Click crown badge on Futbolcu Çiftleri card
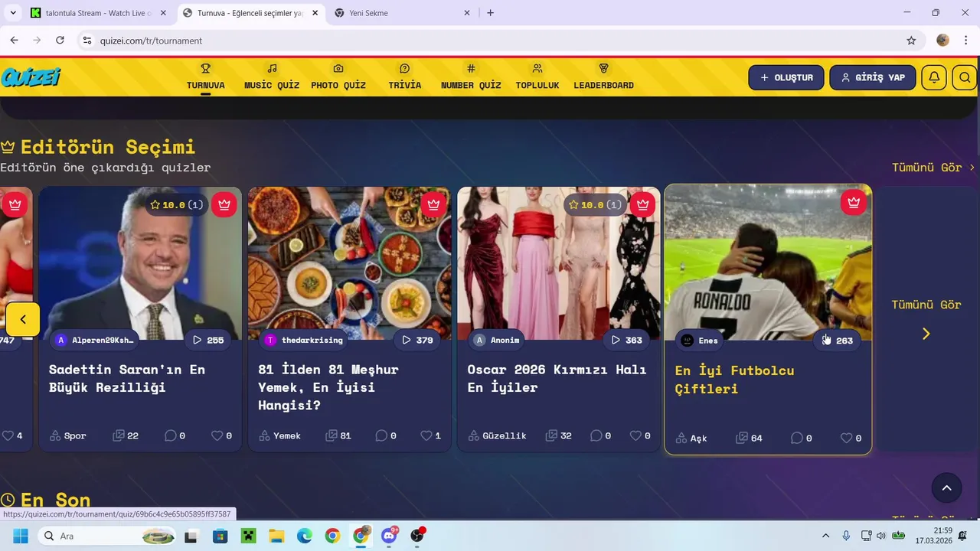 click(x=854, y=203)
